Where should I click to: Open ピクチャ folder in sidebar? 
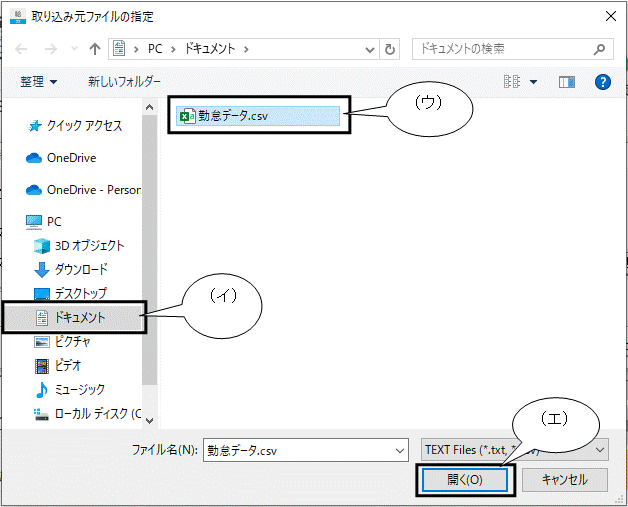pos(63,342)
